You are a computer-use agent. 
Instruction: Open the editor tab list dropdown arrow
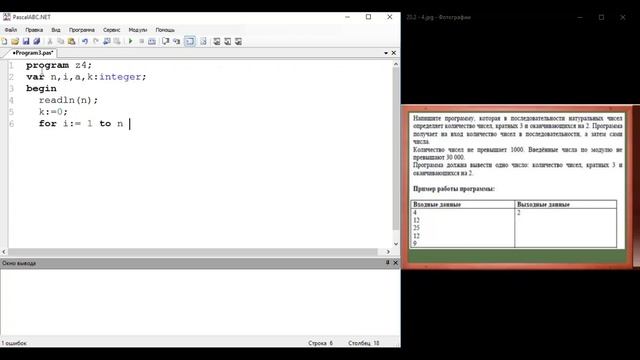coord(386,53)
